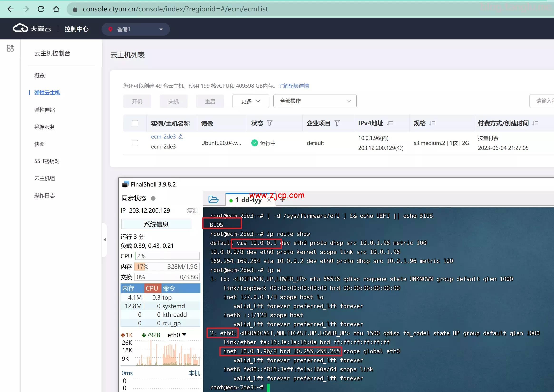Open the 状态 column filter icon
Screen dimensions: 554x392
270,123
